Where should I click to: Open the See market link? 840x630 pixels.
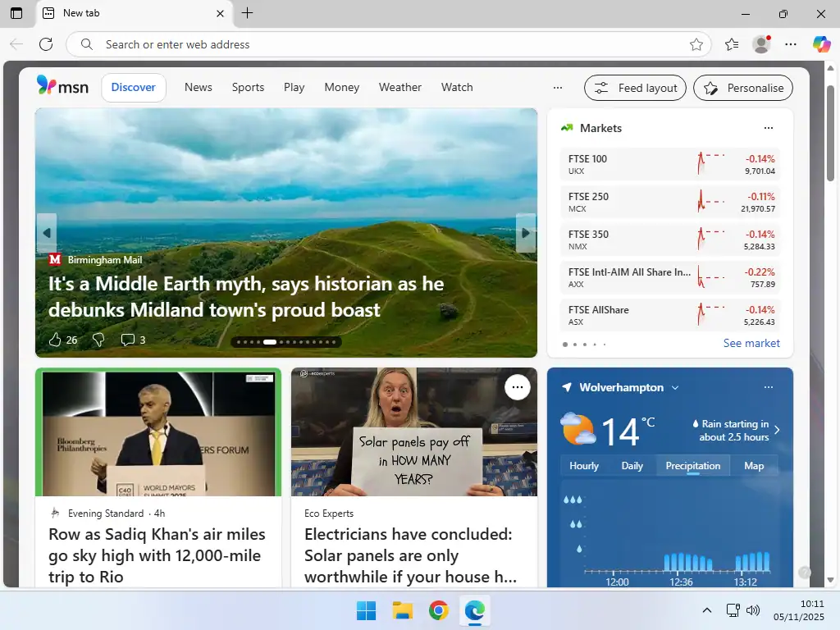751,343
